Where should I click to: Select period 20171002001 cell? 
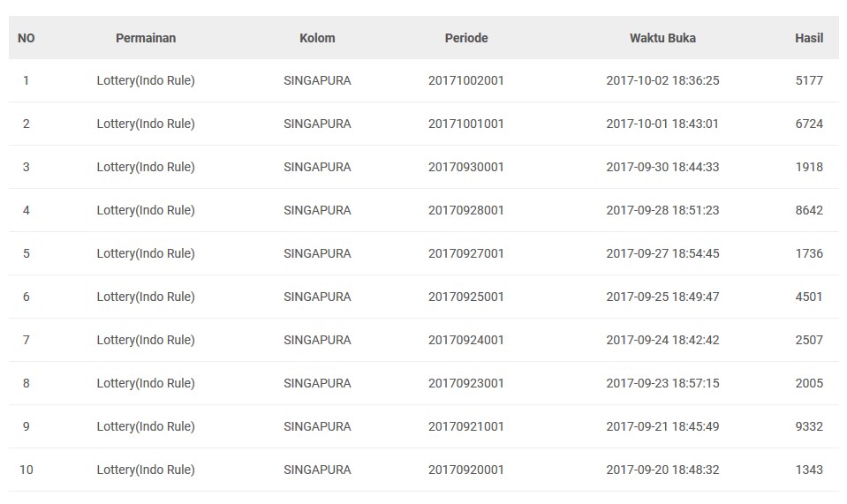tap(466, 80)
